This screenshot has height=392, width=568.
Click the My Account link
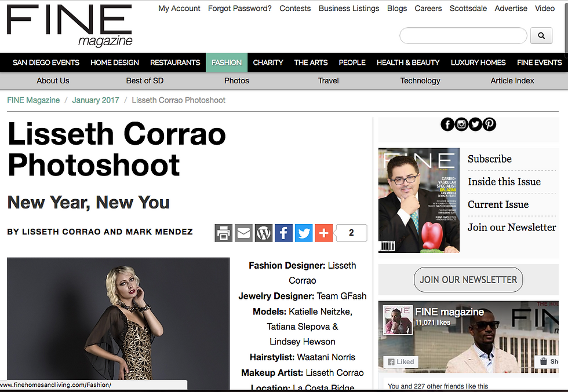179,8
